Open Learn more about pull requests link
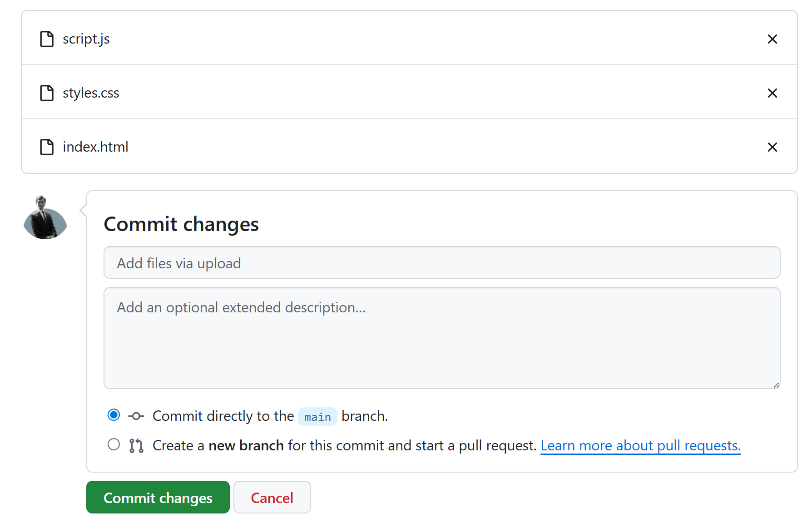812x528 pixels. pos(640,446)
